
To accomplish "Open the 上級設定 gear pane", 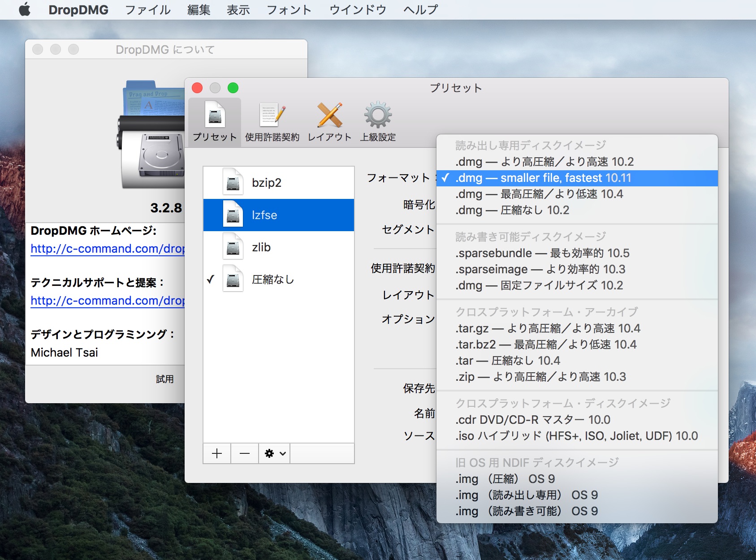I will 378,122.
